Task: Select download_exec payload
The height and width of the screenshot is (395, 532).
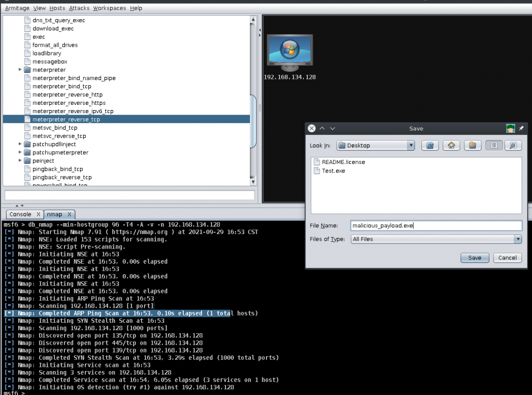Action: tap(53, 29)
